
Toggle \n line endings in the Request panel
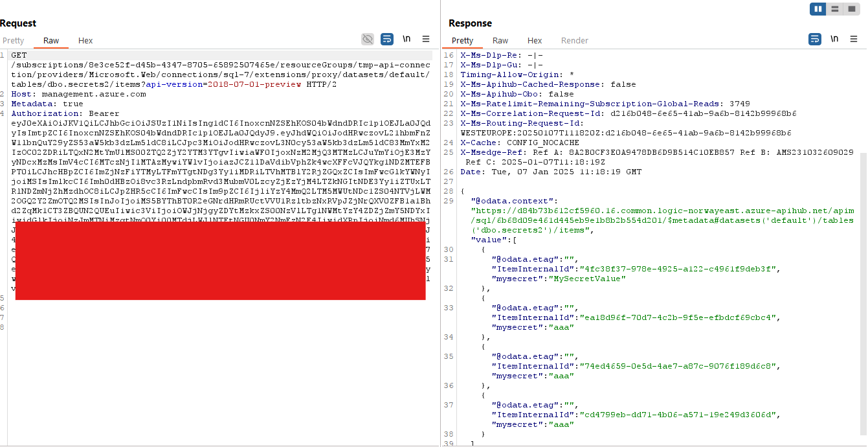(406, 39)
